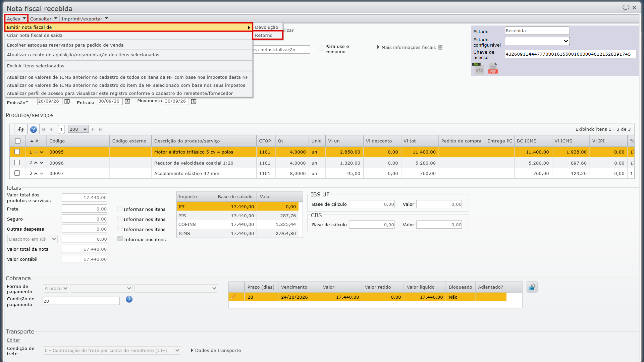
Task: Open the PDF document icon
Action: (493, 68)
